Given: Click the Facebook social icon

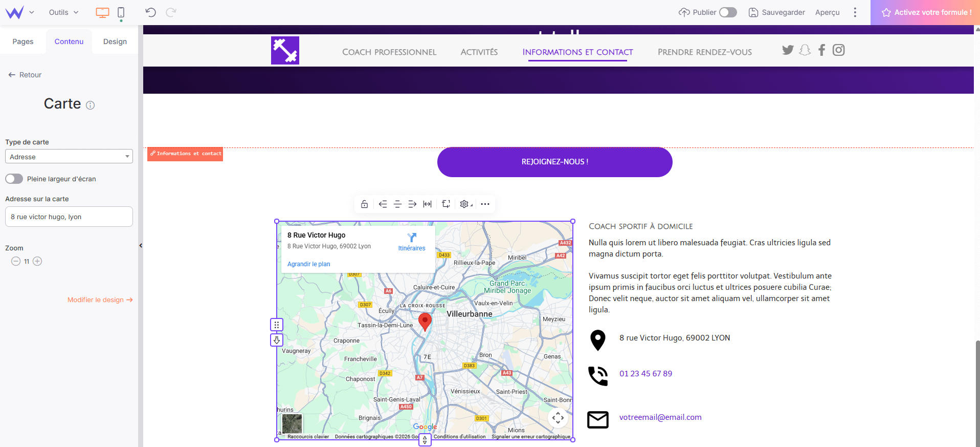Looking at the screenshot, I should 821,50.
